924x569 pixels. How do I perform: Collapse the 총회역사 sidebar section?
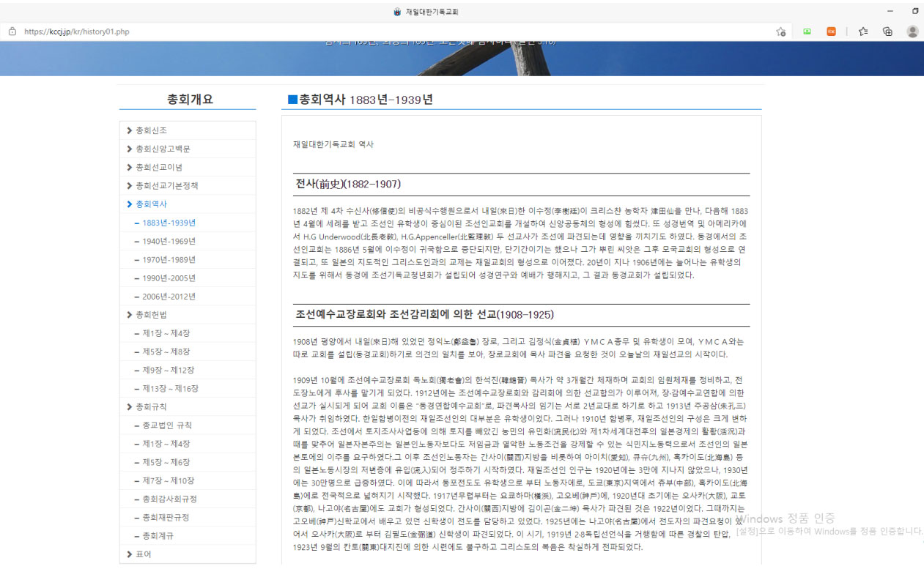coord(151,204)
